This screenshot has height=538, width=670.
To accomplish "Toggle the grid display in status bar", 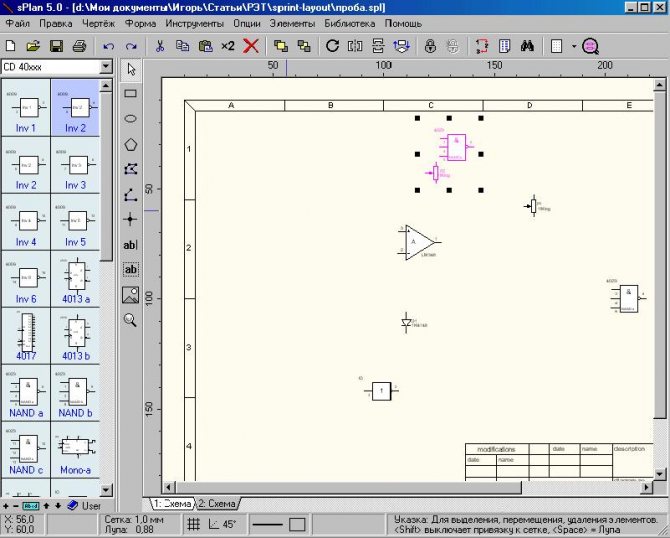I will point(194,524).
